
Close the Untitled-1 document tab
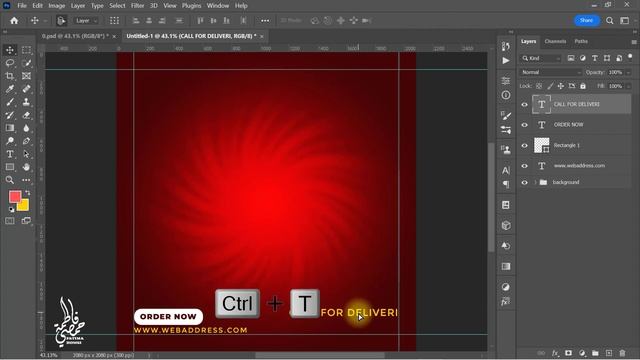click(262, 36)
